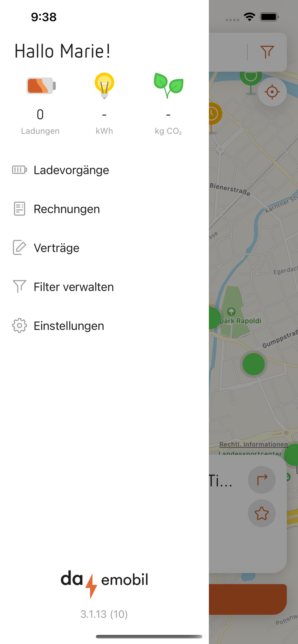Tap the Hallo Marie! greeting header

pos(63,51)
